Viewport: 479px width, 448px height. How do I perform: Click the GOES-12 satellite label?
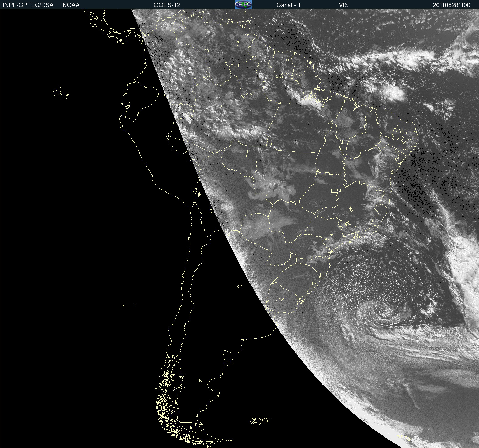(x=167, y=5)
